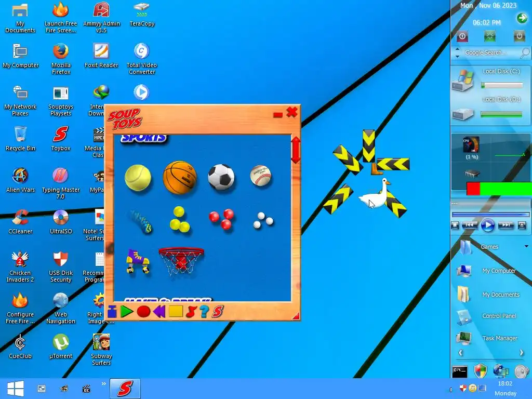Click the Local Disk (C:) usage bar
The width and height of the screenshot is (532, 399).
tap(502, 86)
